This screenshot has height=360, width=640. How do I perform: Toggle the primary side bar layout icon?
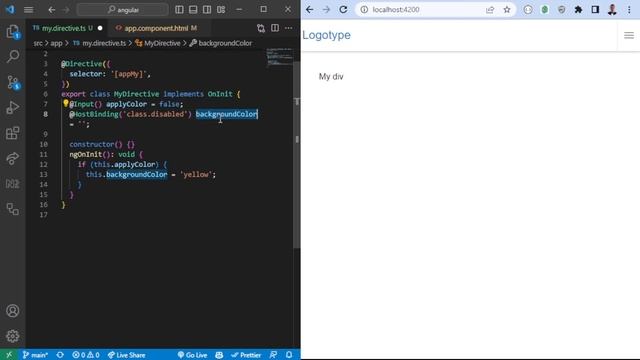pyautogui.click(x=179, y=9)
